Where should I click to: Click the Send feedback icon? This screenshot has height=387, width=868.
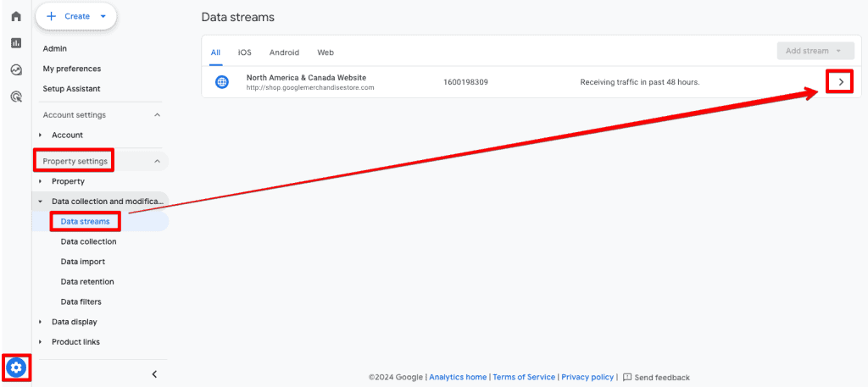[x=627, y=377]
